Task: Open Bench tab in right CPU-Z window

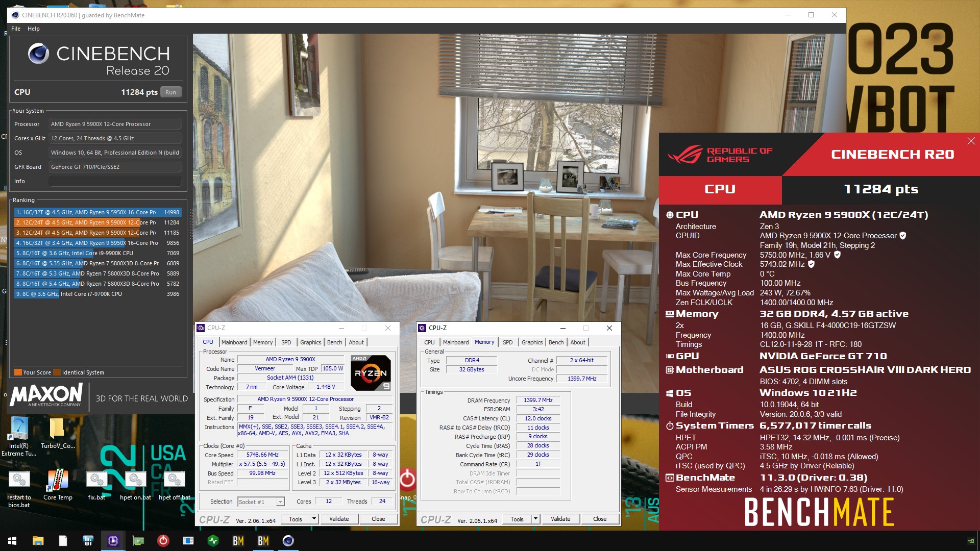Action: pyautogui.click(x=556, y=342)
